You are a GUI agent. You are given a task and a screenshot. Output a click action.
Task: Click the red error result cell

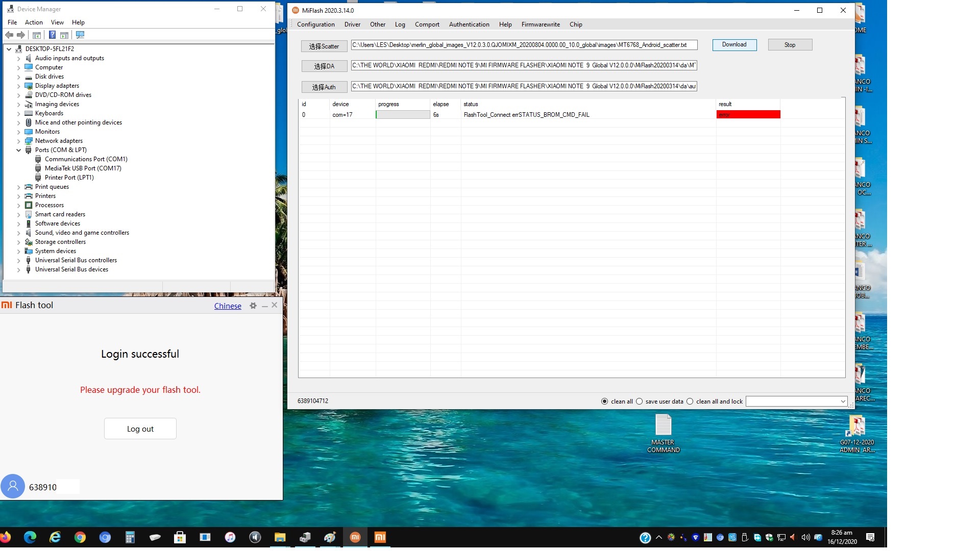tap(748, 115)
